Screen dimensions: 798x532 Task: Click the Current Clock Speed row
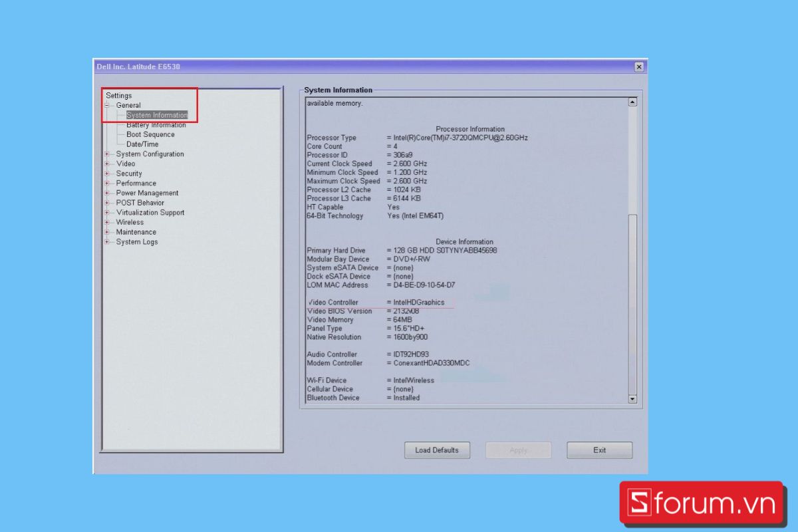tap(367, 164)
